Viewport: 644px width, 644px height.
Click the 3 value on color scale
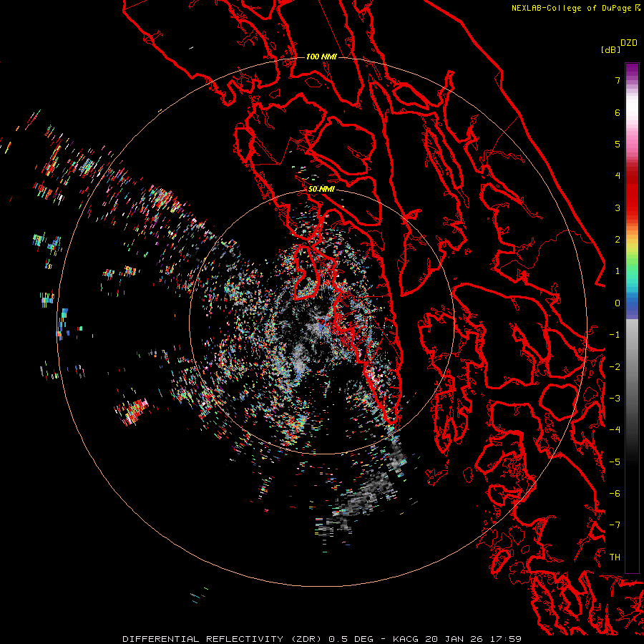[x=618, y=208]
